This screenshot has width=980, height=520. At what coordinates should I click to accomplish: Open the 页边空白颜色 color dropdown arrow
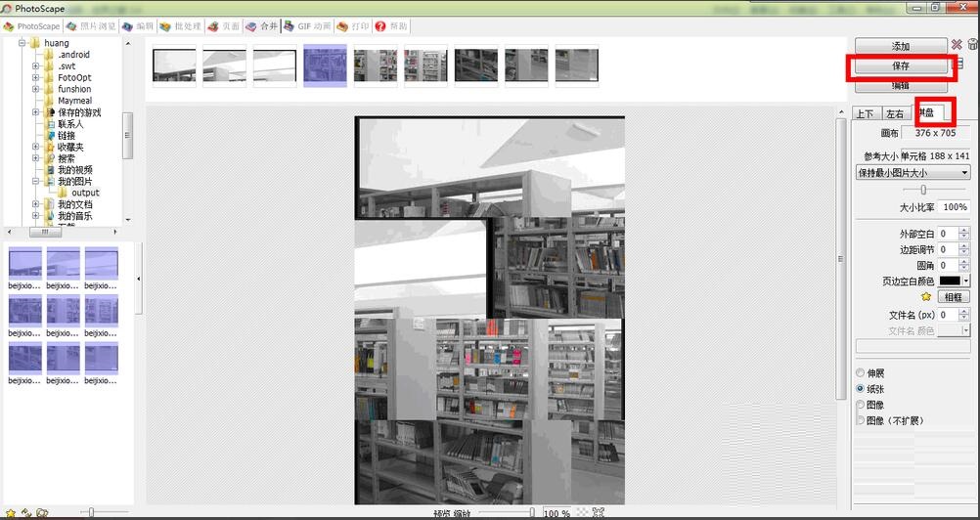tap(965, 281)
